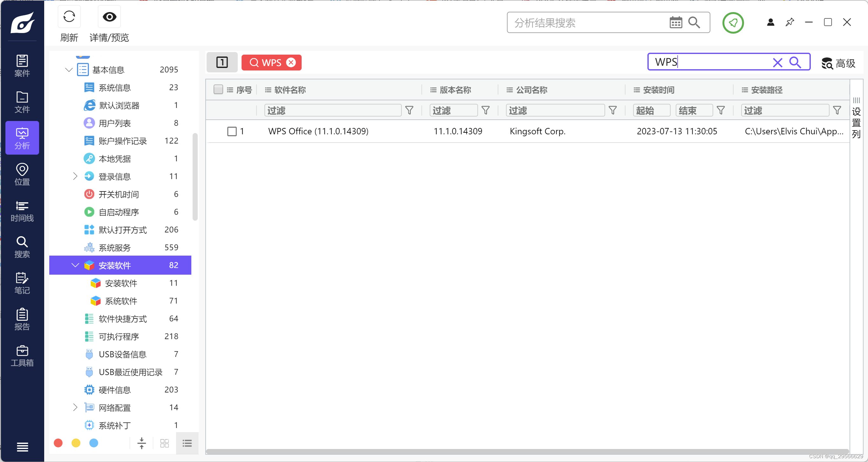Remove the WPS search filter tag
Screen dimensions: 868x462
[291, 62]
